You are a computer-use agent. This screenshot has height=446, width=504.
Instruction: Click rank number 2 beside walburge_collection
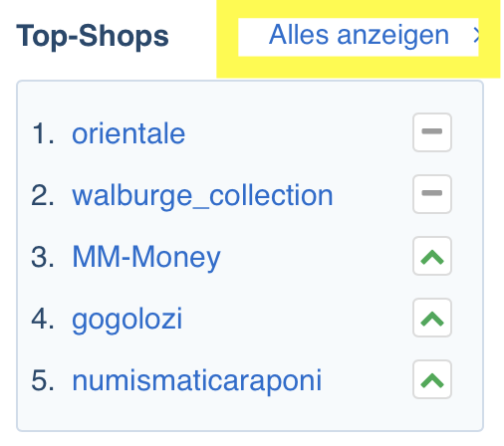(x=43, y=195)
